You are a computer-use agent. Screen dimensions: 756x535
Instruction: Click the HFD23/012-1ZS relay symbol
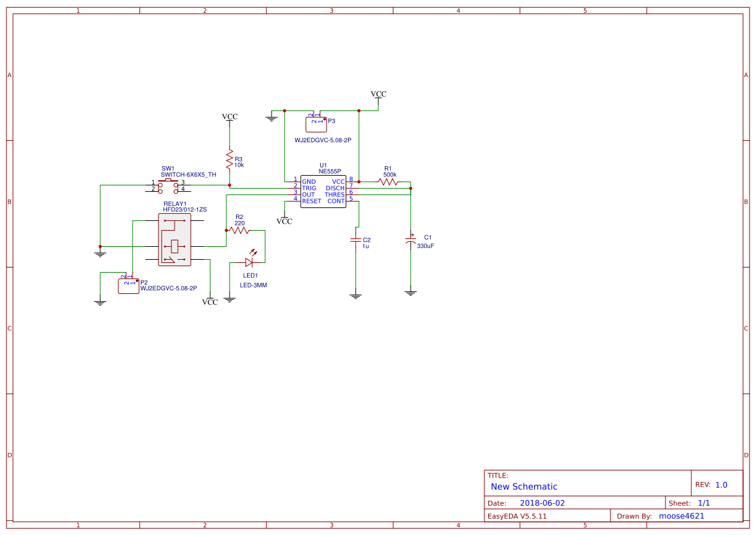(x=175, y=239)
